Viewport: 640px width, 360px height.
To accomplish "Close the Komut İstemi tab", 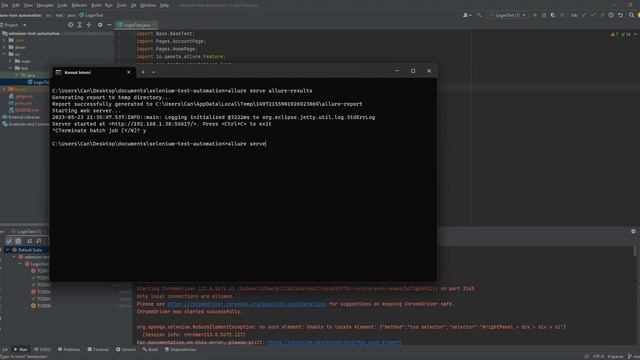I will (129, 72).
